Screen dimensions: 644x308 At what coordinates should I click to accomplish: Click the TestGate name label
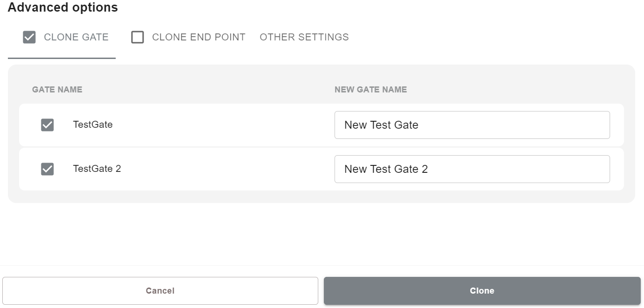pos(93,125)
